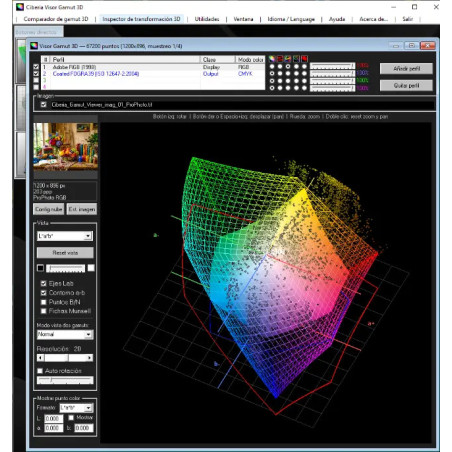Click the Añadir perfil button

406,69
